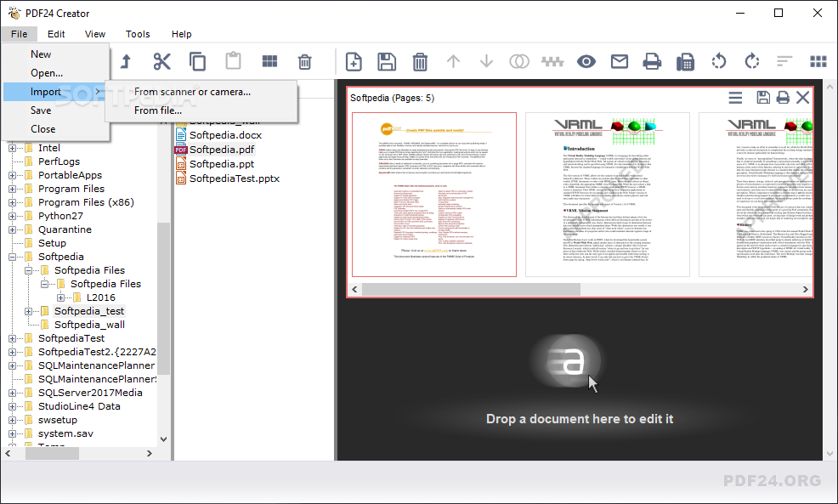Select Softpedia.pdf file
838x504 pixels.
point(221,150)
